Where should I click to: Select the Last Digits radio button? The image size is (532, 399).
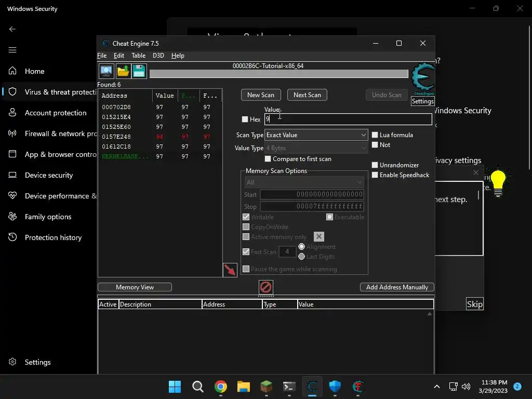(301, 256)
